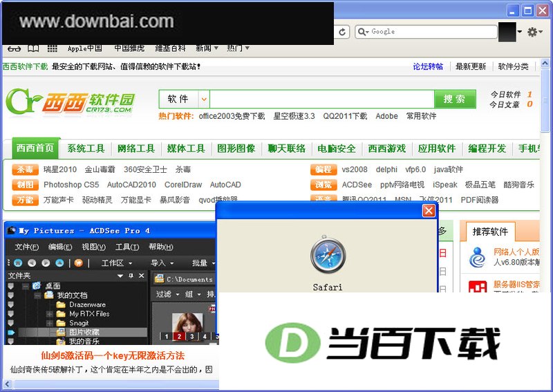
Task: Open the office2003免费下载 link
Action: [232, 116]
